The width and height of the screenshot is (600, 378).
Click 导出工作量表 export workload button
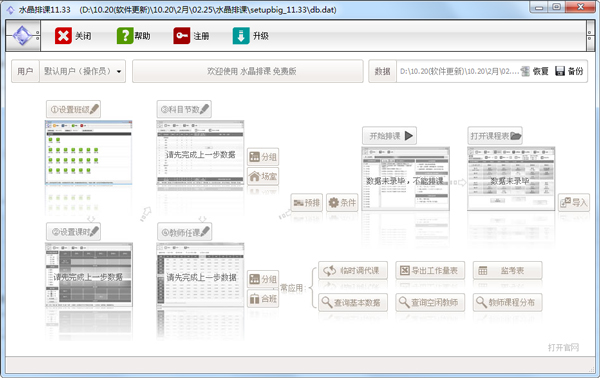[x=430, y=270]
